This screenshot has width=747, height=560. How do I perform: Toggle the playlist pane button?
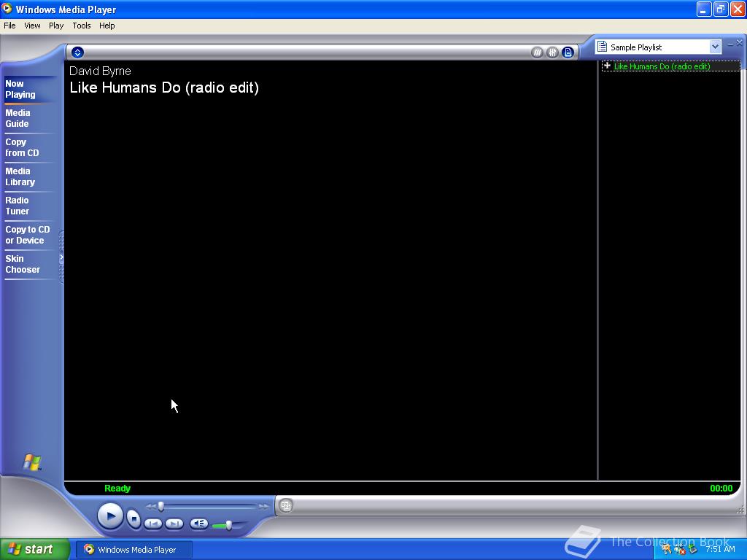point(568,52)
